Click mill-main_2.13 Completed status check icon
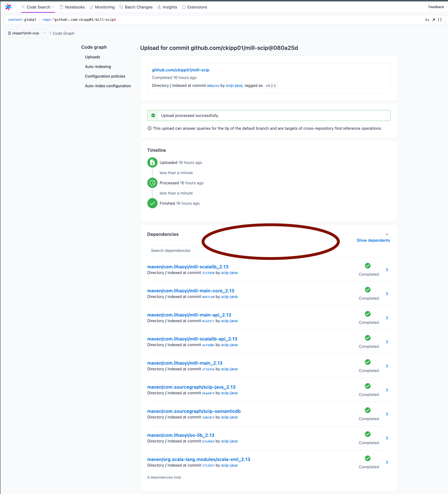Viewport: 448px width, 494px height. point(367,362)
